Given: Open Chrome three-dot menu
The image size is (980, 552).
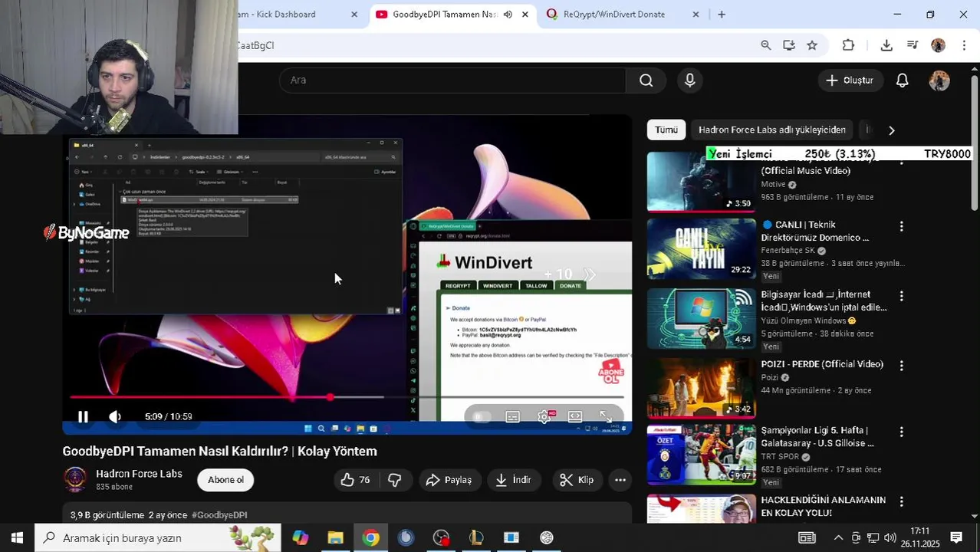Looking at the screenshot, I should pos(964,45).
